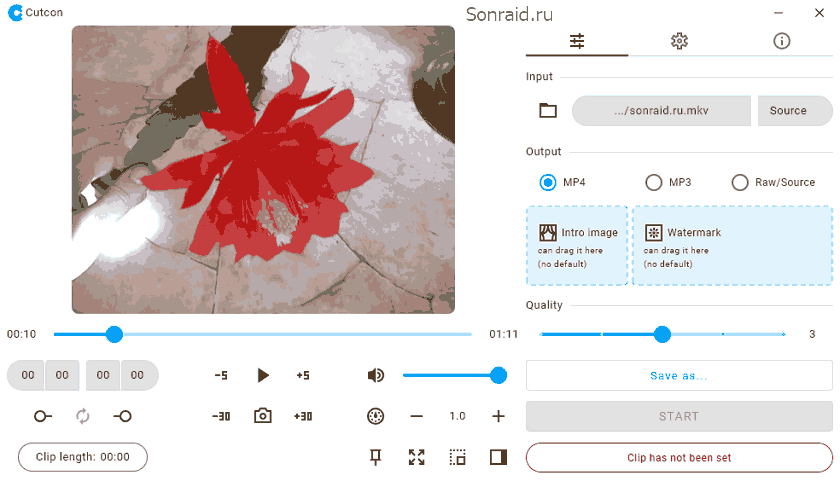Set clip start marker

tap(42, 416)
